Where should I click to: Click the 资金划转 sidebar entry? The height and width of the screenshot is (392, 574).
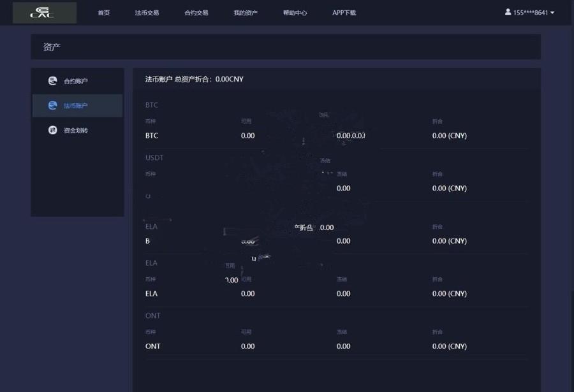pos(75,130)
